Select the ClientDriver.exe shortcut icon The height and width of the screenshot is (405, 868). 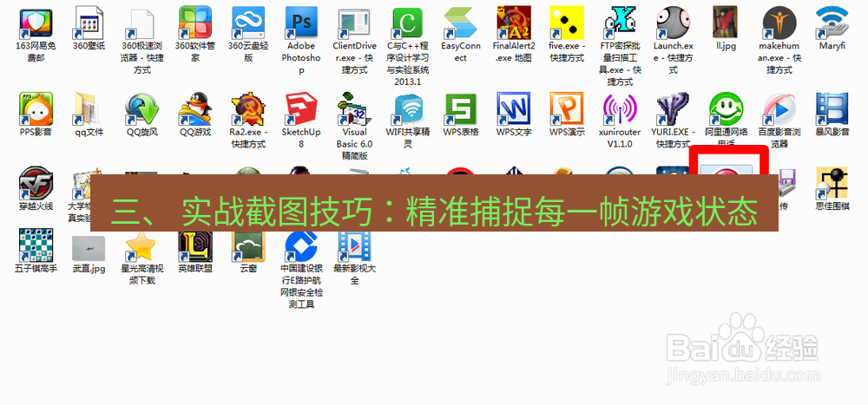[355, 23]
